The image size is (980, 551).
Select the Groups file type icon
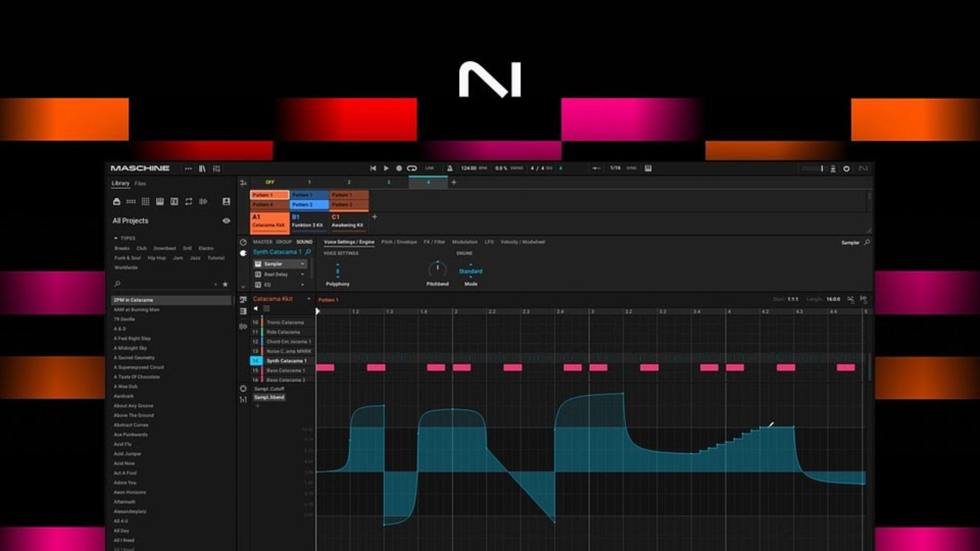[x=131, y=202]
